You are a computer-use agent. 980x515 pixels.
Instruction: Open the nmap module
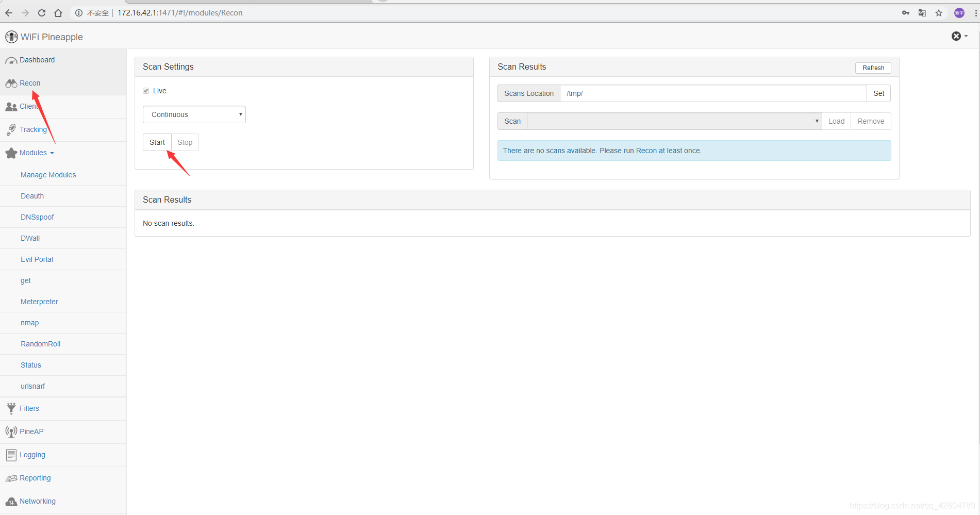29,323
